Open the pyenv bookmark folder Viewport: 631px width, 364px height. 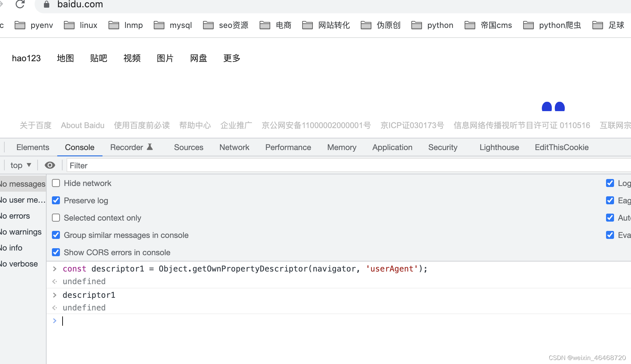pos(34,25)
